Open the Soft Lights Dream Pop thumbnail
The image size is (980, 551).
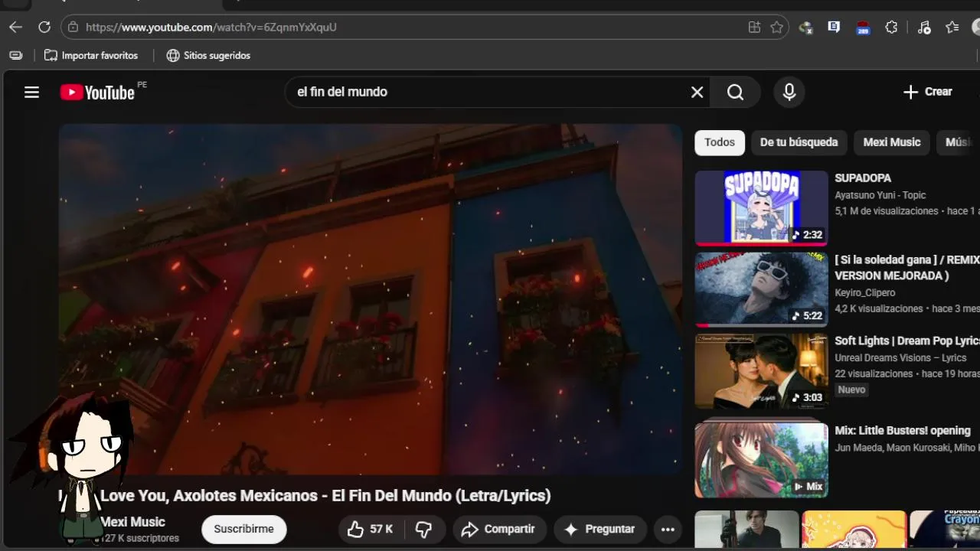(761, 371)
